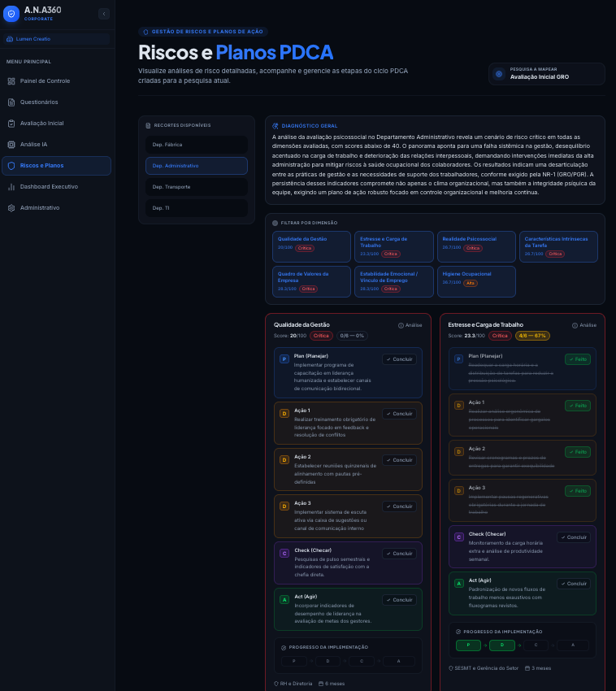616x691 pixels.
Task: Toggle Feito on Ação 3 in Estresse card
Action: [x=578, y=491]
